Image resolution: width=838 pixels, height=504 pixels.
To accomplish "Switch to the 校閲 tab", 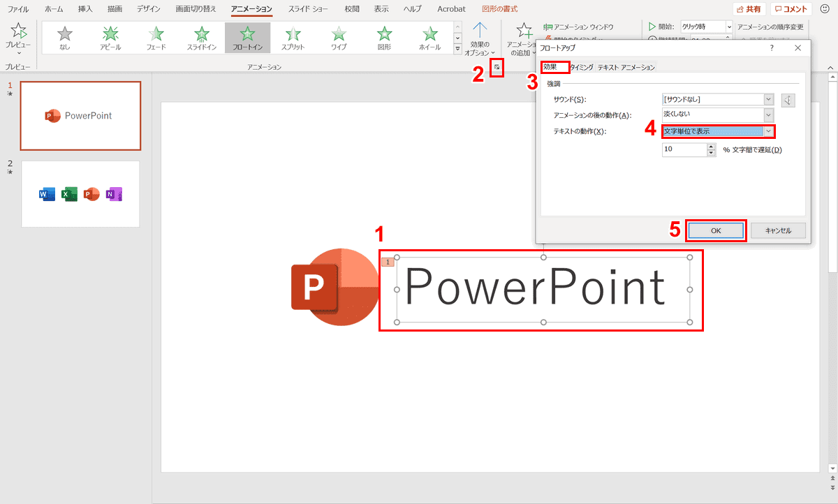I will tap(352, 10).
